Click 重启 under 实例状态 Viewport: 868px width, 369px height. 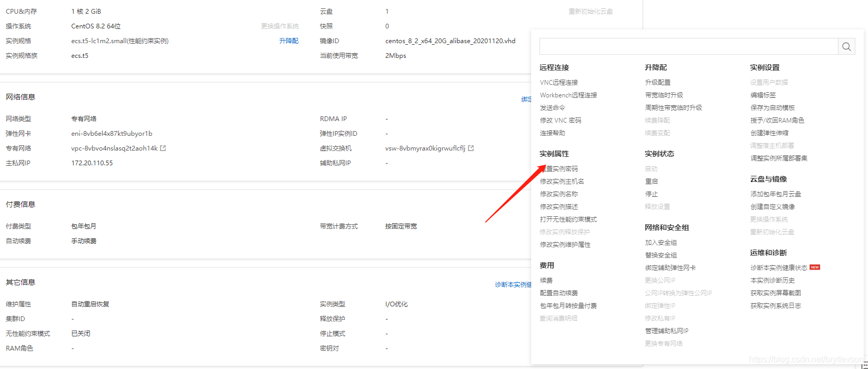652,182
